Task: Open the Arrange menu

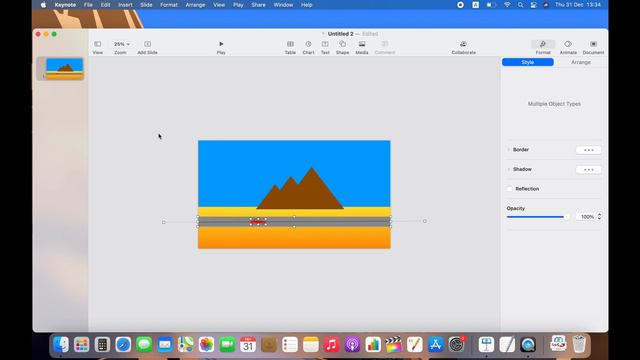Action: click(x=195, y=5)
